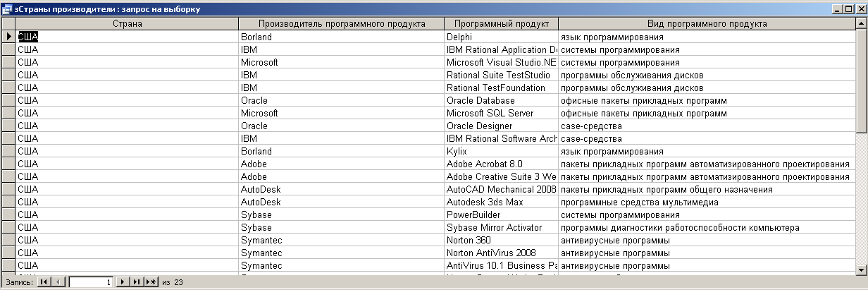Minimize the query window
Image resolution: width=868 pixels, height=290 pixels.
click(x=836, y=10)
